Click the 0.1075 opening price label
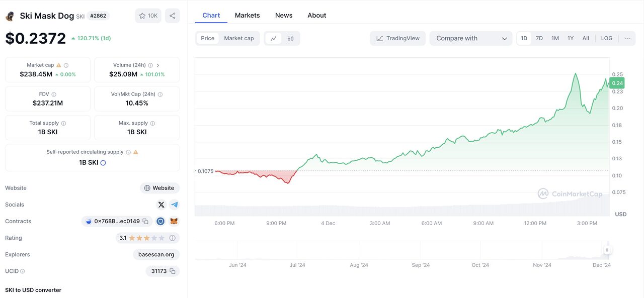Image resolution: width=644 pixels, height=298 pixels. coord(205,171)
